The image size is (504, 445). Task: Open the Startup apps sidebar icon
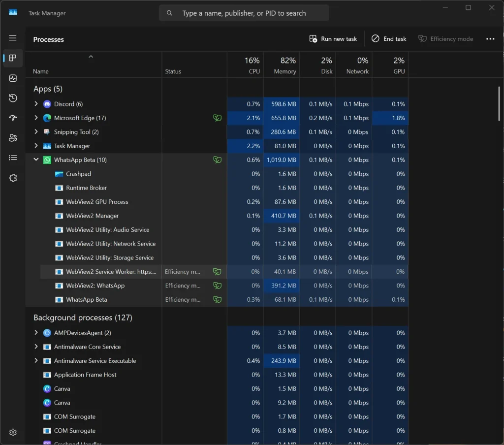click(x=13, y=118)
